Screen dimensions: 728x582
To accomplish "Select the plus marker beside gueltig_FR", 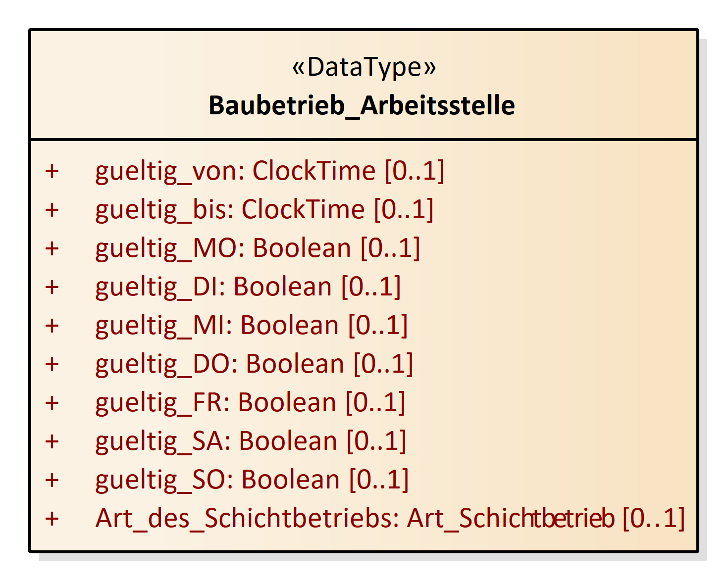I will (52, 403).
